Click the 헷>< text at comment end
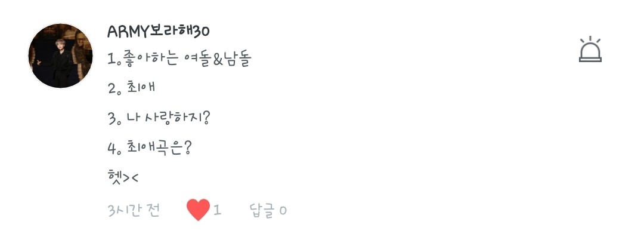The width and height of the screenshot is (644, 246). [x=123, y=177]
